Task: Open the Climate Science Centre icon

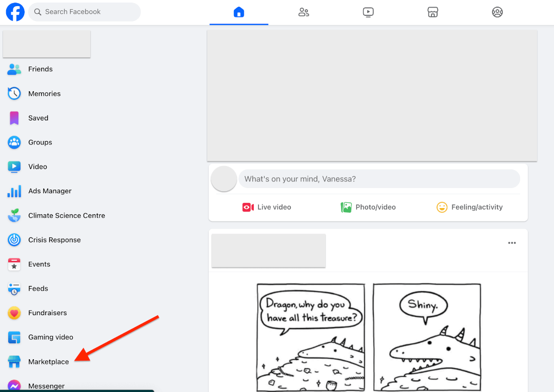Action: pyautogui.click(x=14, y=215)
